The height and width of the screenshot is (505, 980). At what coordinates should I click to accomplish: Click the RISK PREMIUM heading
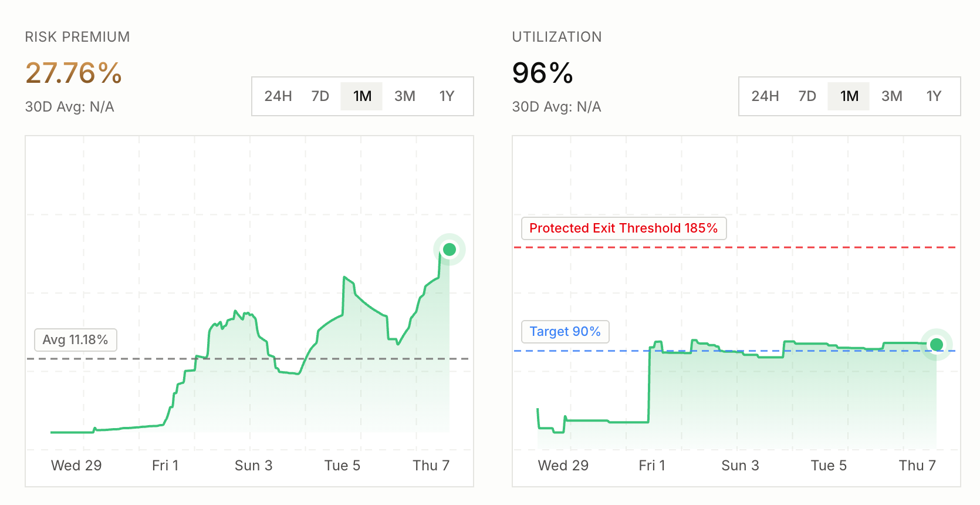[x=77, y=37]
